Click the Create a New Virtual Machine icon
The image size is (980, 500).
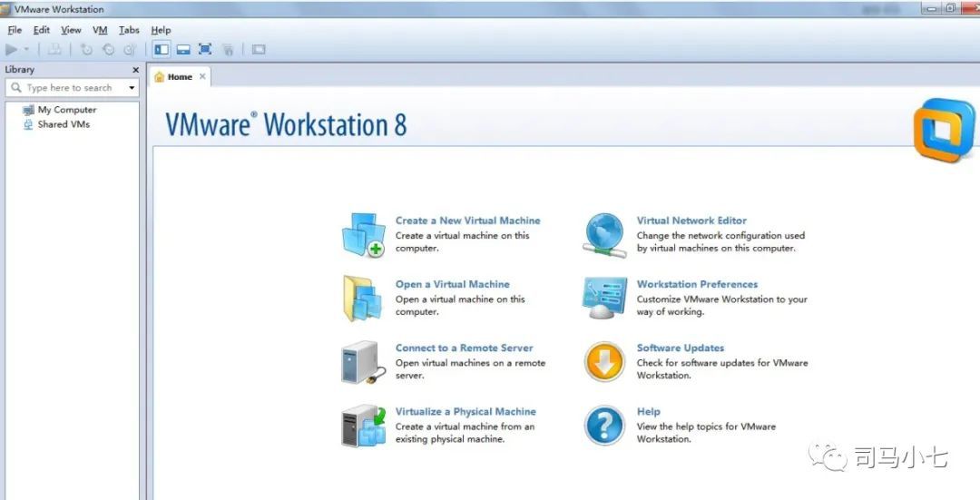tap(363, 234)
